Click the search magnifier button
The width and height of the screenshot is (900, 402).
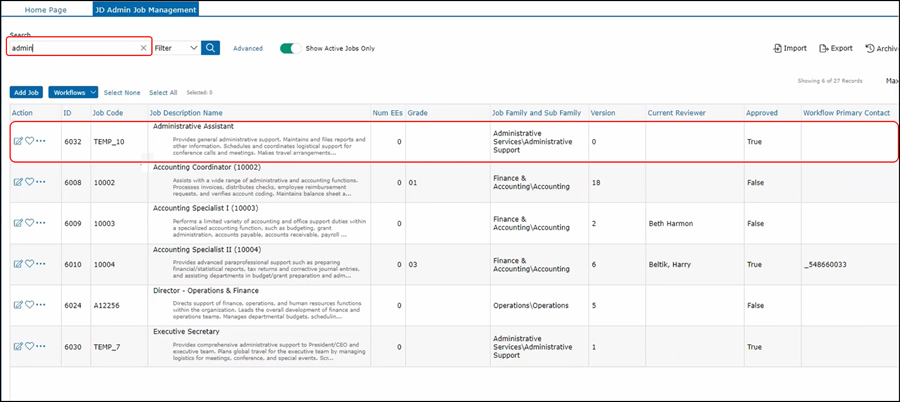pyautogui.click(x=210, y=48)
